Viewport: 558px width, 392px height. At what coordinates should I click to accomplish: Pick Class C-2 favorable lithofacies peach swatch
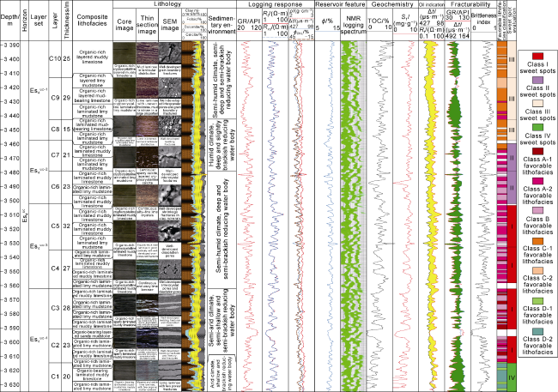(x=537, y=271)
